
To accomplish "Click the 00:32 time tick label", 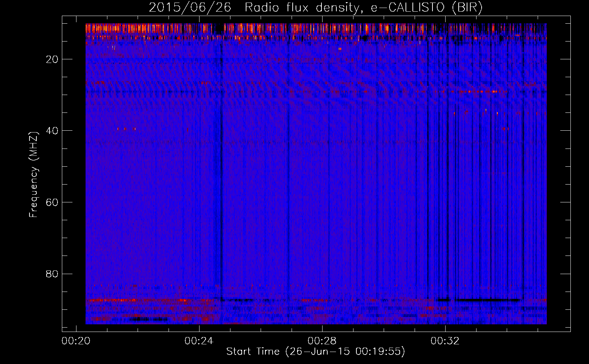I will click(445, 341).
